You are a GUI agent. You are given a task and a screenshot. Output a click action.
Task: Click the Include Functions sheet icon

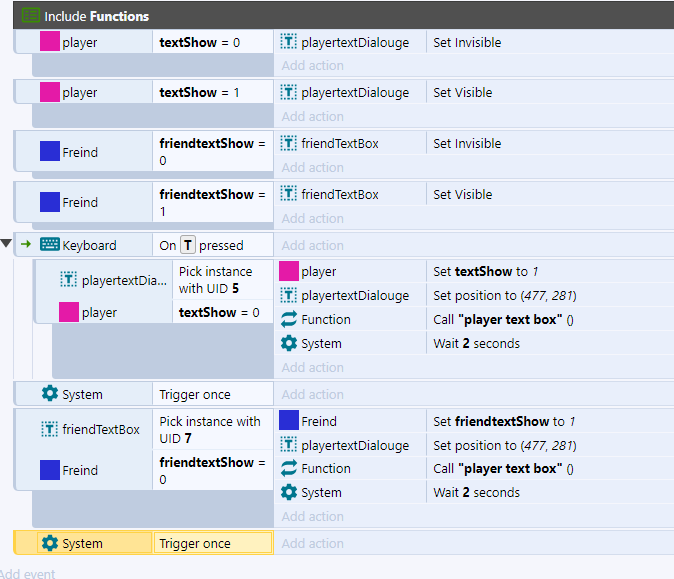coord(31,15)
